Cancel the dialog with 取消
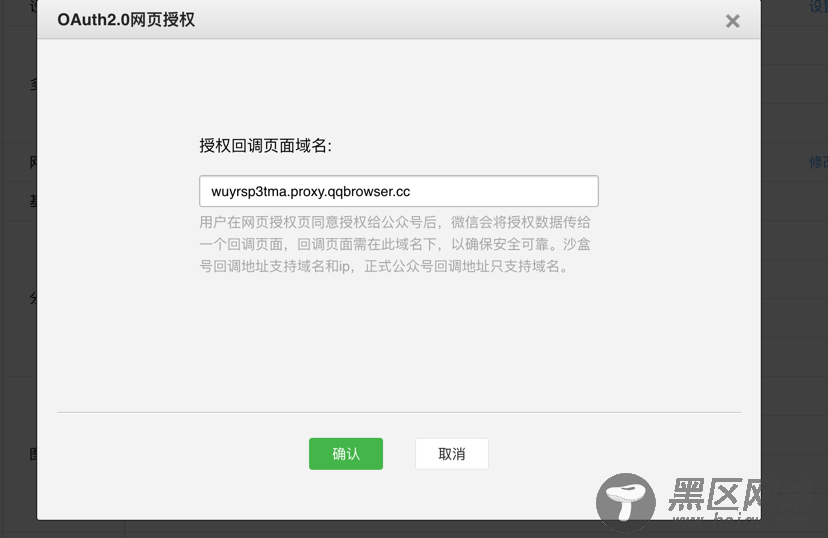The image size is (828, 538). click(x=451, y=454)
